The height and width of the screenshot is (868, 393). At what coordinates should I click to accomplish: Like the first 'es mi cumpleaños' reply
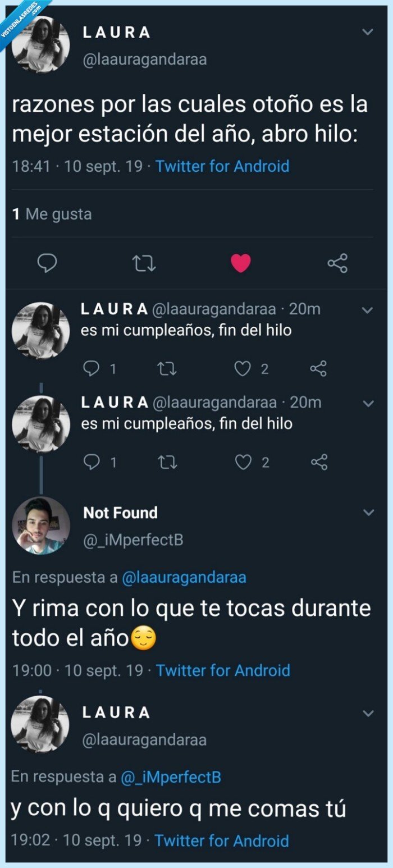point(242,368)
